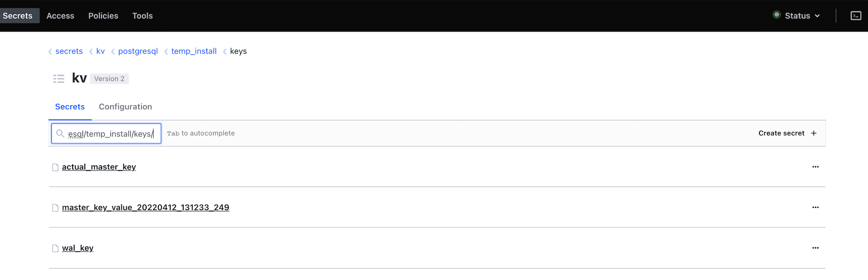Screen dimensions: 868x280
Task: Open the Policies menu
Action: click(x=103, y=16)
